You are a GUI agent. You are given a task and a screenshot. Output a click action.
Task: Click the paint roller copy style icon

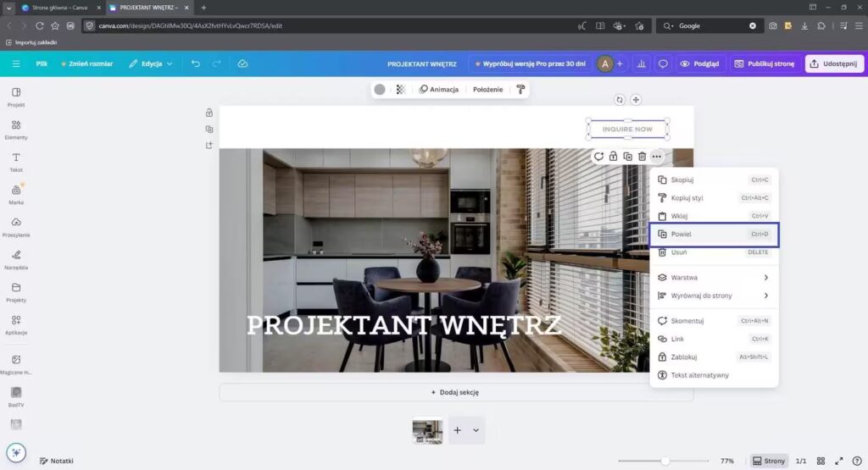click(x=520, y=90)
